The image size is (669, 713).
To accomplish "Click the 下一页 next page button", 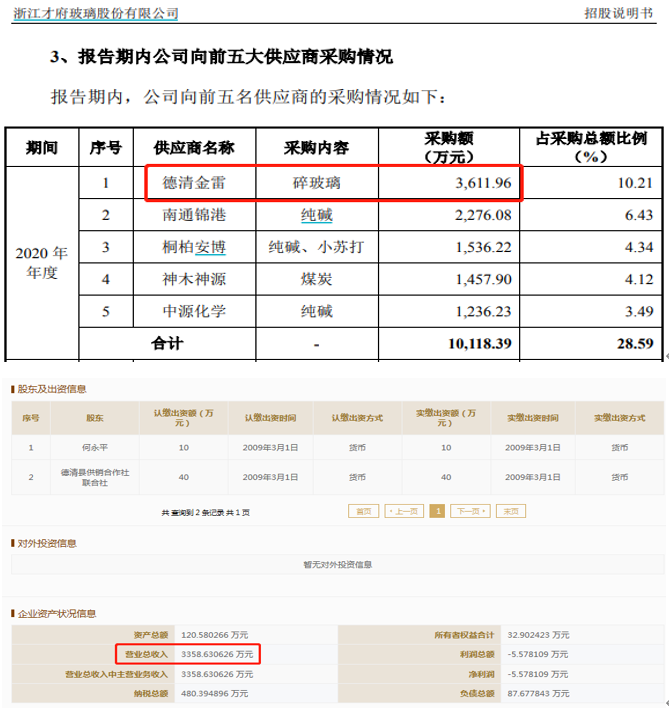I will coord(470,511).
